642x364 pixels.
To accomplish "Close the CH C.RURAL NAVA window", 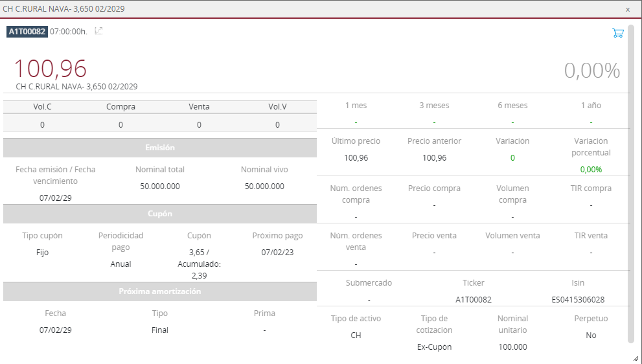I will click(x=628, y=10).
